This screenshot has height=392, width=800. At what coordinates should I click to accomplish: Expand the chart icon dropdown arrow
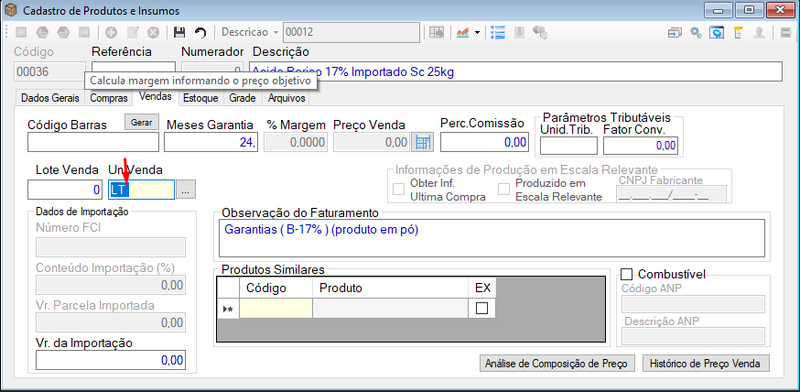(477, 32)
